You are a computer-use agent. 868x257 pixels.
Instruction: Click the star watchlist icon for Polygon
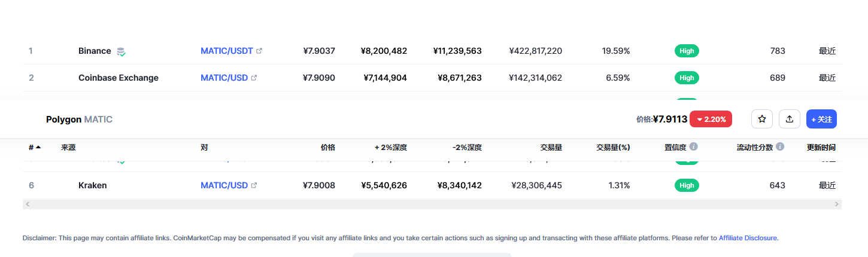coord(762,119)
